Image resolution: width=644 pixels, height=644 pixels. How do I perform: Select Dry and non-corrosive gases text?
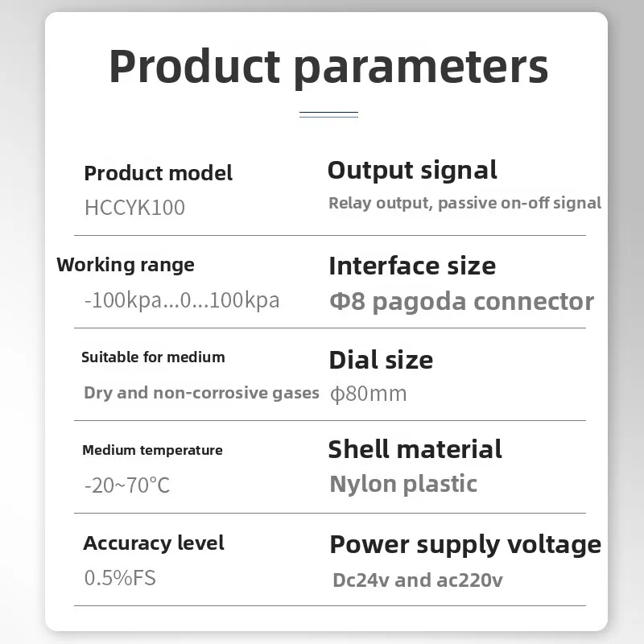pyautogui.click(x=201, y=393)
